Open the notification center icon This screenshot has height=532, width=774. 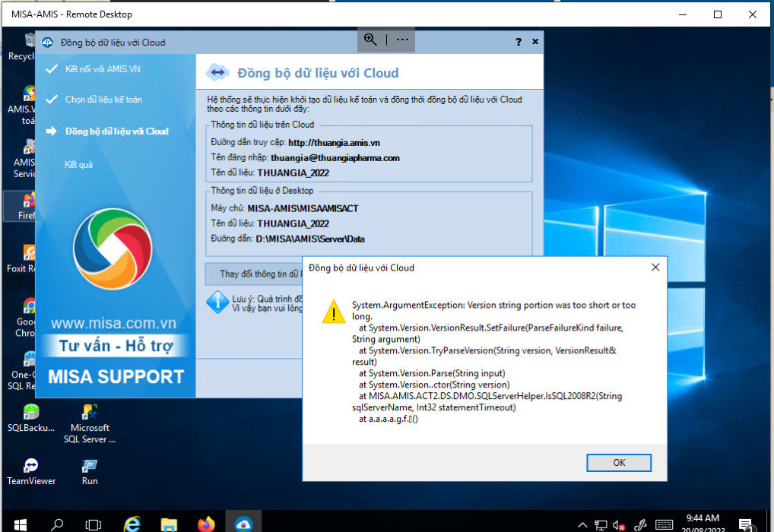point(745,524)
